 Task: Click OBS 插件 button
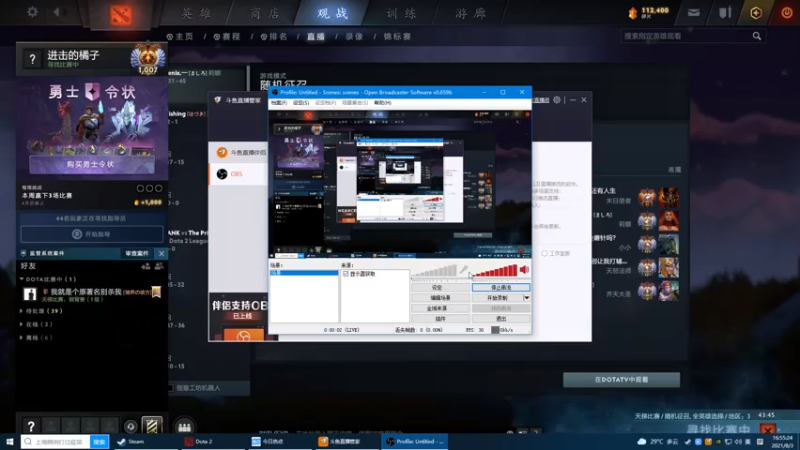pos(440,319)
